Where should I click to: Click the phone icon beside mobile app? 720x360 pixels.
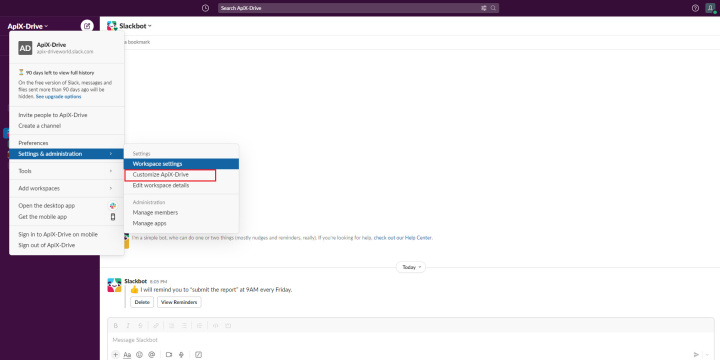pos(113,217)
